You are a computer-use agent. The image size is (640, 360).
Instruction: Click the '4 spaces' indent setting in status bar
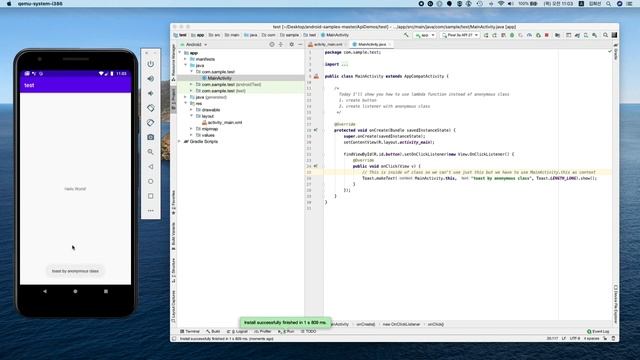pos(591,339)
